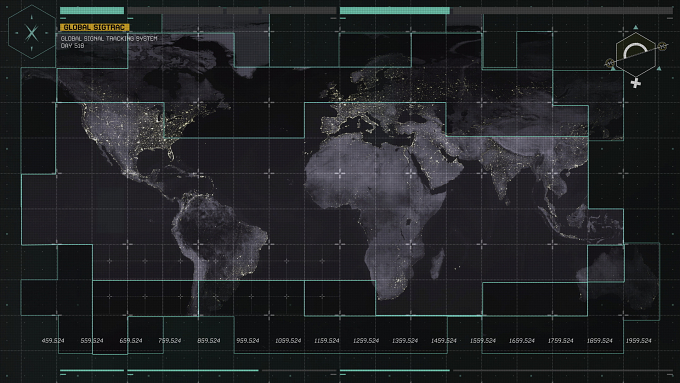Click scale value 459.524

pyautogui.click(x=53, y=340)
